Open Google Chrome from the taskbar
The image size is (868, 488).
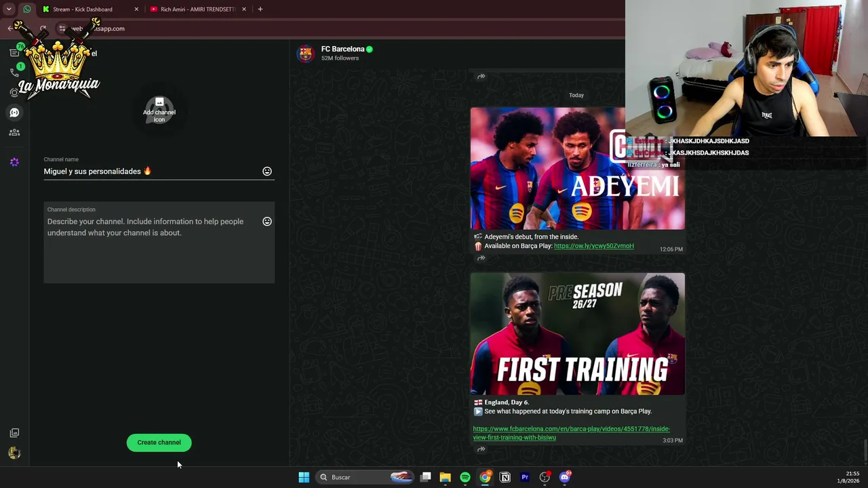click(x=485, y=477)
